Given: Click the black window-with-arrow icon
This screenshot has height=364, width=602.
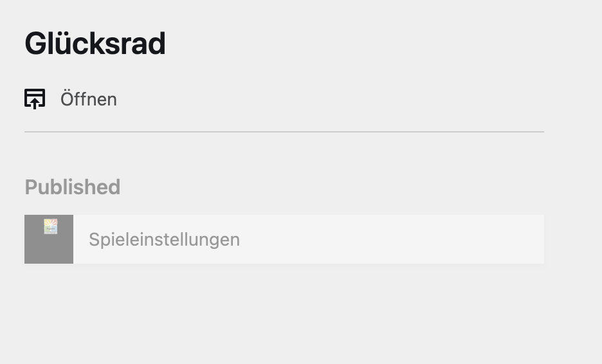Looking at the screenshot, I should (x=35, y=99).
